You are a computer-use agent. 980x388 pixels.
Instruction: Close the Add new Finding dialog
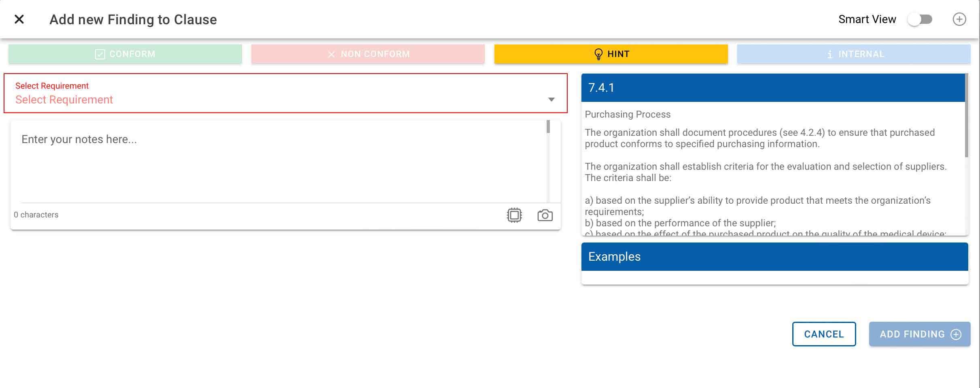(19, 19)
